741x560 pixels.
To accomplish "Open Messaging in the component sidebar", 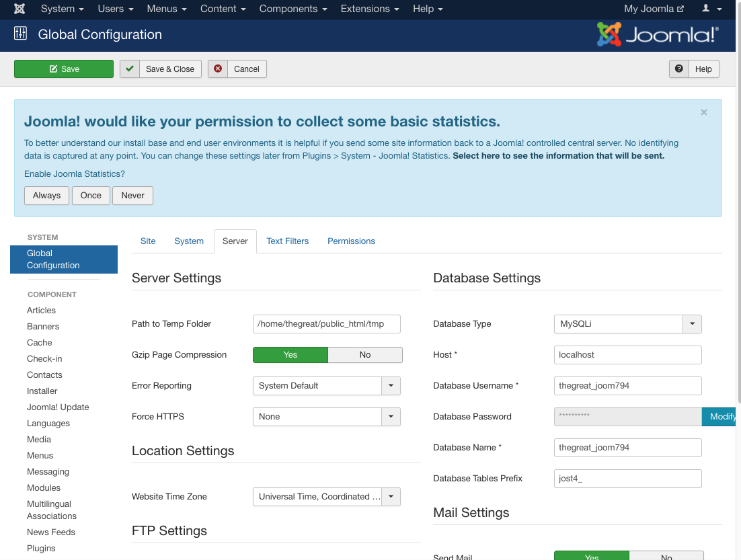I will pyautogui.click(x=48, y=472).
